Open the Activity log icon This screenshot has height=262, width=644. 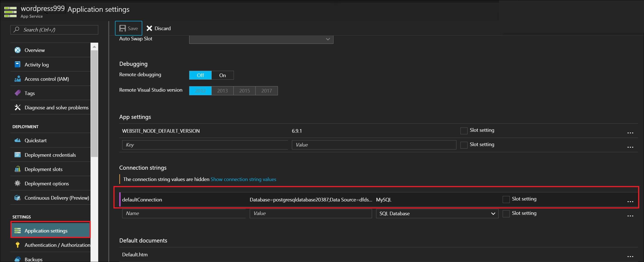click(x=17, y=64)
